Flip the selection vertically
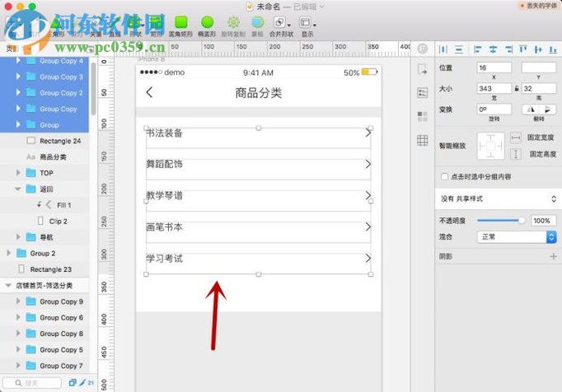The height and width of the screenshot is (392, 562). coord(547,110)
